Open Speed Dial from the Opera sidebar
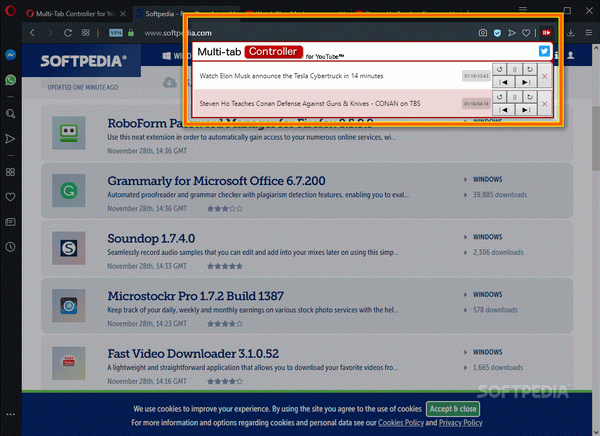 (x=10, y=172)
